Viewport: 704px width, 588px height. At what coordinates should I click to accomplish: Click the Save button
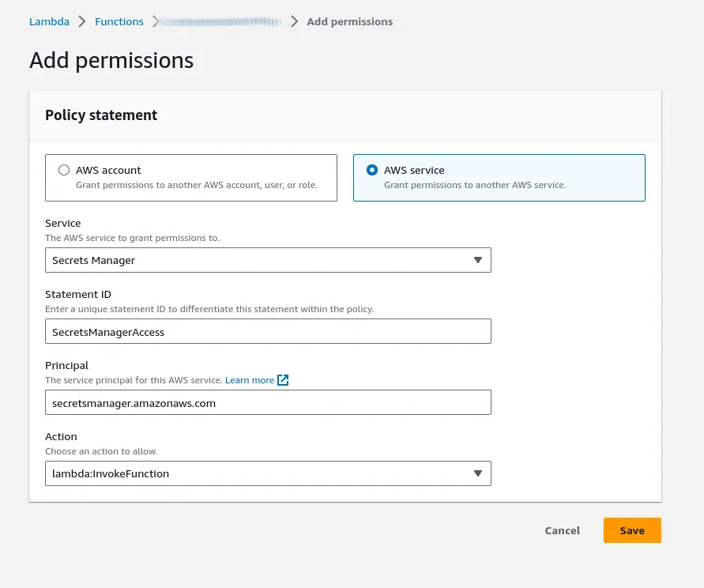coord(632,530)
